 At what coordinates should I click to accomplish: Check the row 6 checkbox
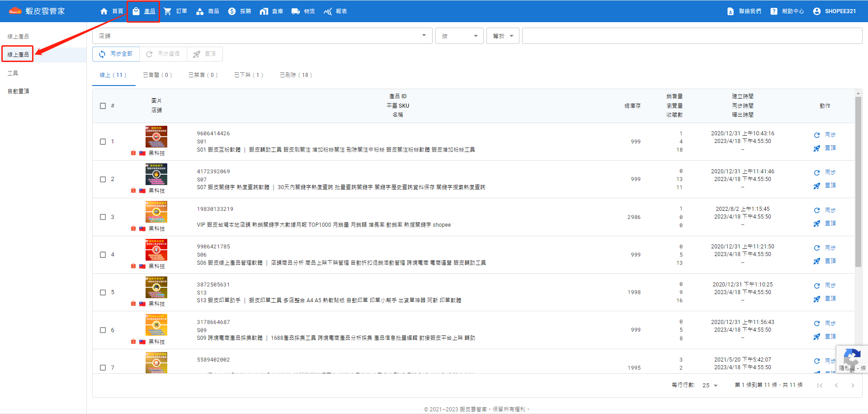coord(103,330)
